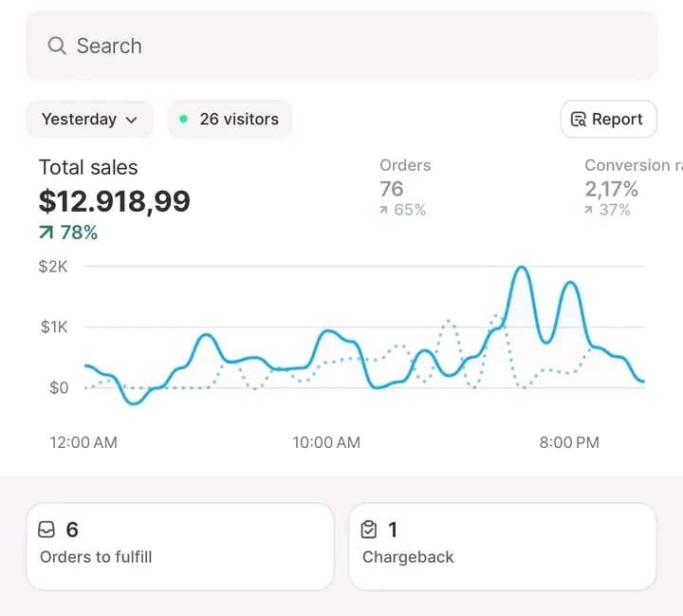
Task: Click the highest peak of the sales line
Action: 522,268
